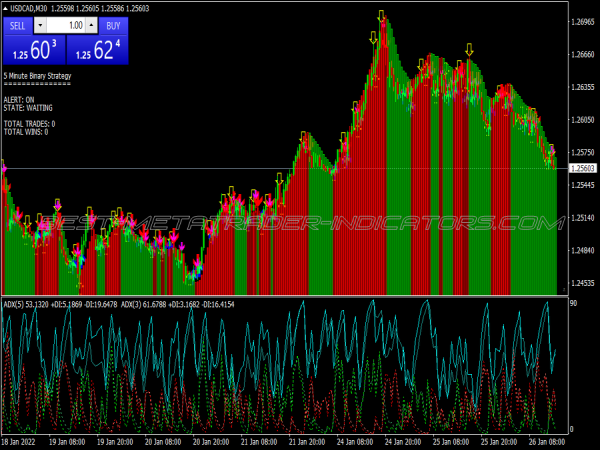Screen dimensions: 600x450
Task: Click the 26 Jan 08:00 time label
Action: click(x=547, y=442)
